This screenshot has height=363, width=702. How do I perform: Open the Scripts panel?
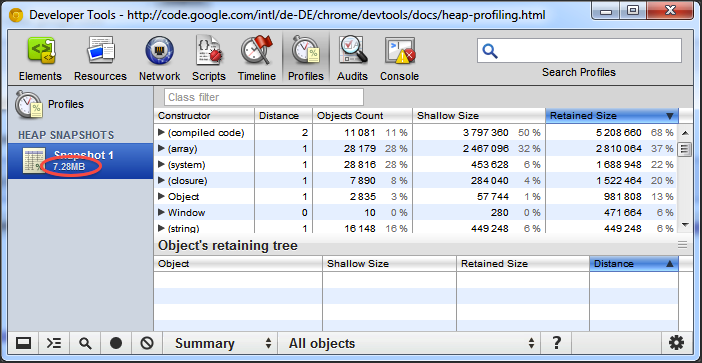[209, 58]
